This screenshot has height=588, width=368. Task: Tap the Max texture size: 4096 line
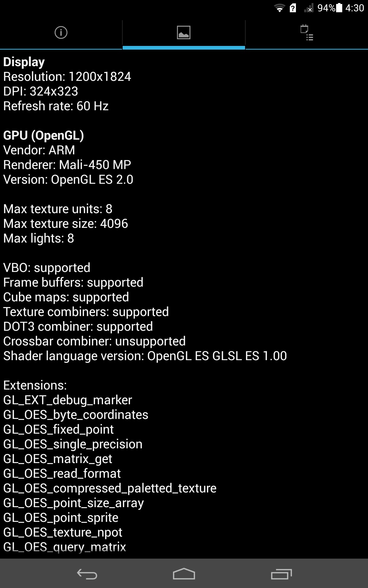[66, 224]
